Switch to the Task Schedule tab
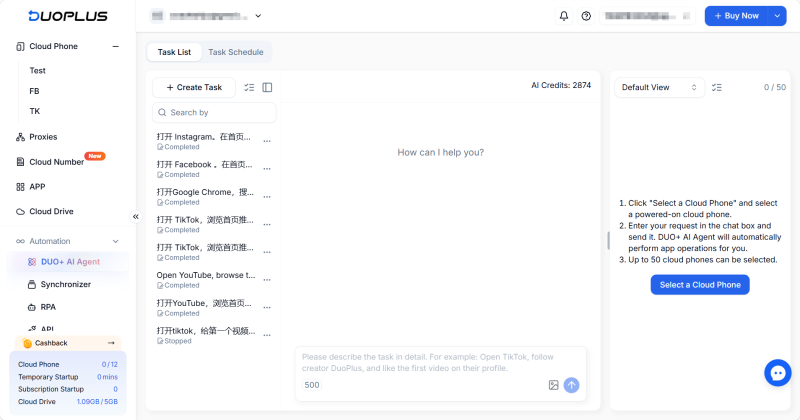The image size is (800, 420). [236, 52]
